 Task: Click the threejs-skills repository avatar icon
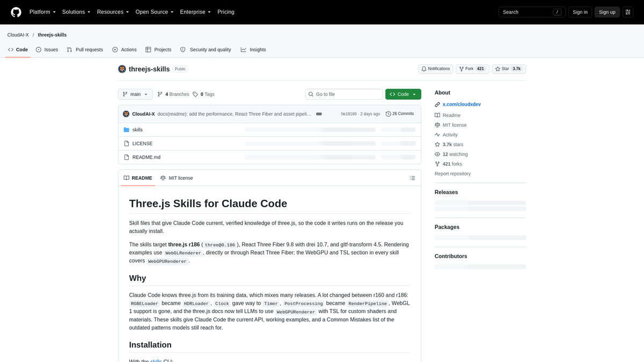pos(122,69)
